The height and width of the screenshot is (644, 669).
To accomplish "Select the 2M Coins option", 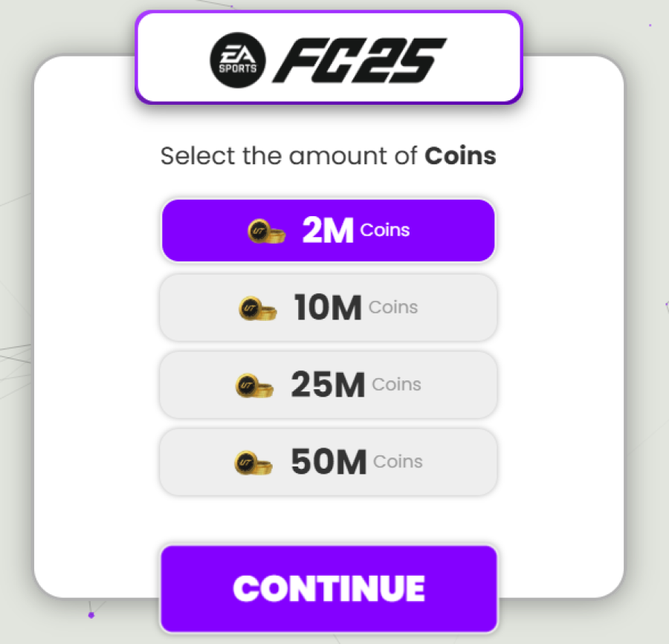I will coord(328,231).
